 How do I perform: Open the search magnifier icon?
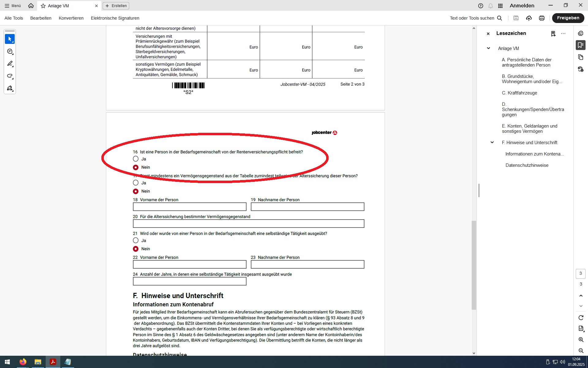pyautogui.click(x=499, y=18)
